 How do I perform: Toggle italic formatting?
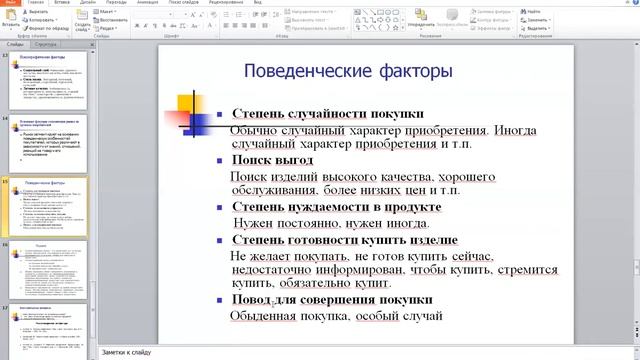[x=146, y=26]
